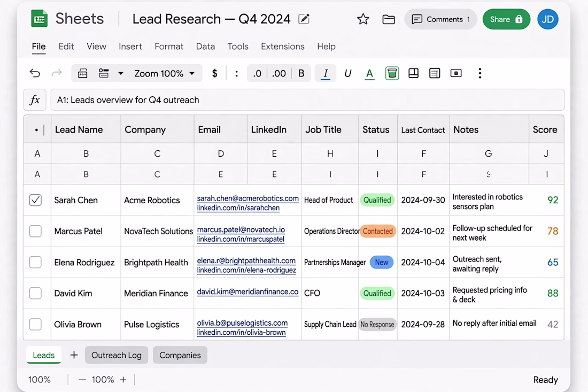Redo the last undone action
Viewport: 588px width, 392px height.
pos(57,73)
